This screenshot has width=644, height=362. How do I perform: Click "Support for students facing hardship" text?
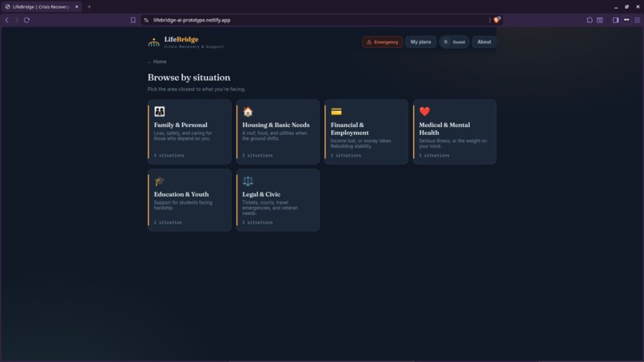[x=183, y=205]
